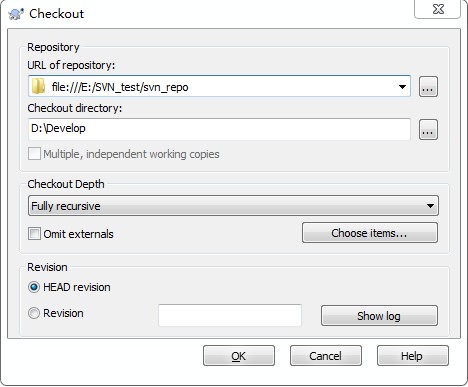Click the TortoiseSVN turtle icon in title bar
The image size is (468, 387).
click(x=16, y=14)
